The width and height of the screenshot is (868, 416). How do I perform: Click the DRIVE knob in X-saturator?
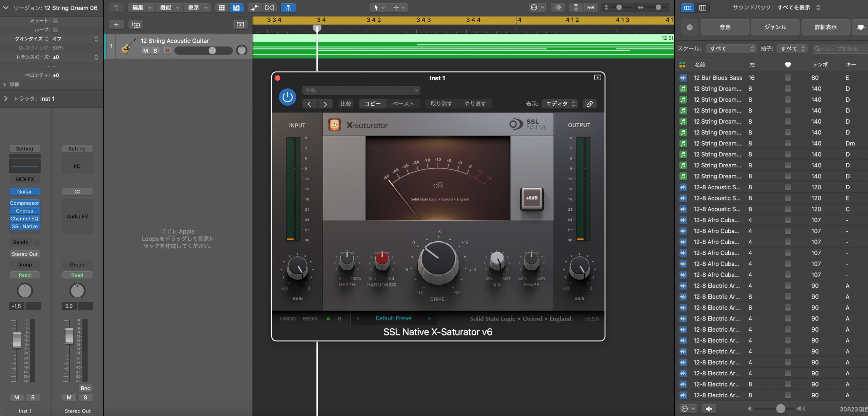click(x=438, y=263)
